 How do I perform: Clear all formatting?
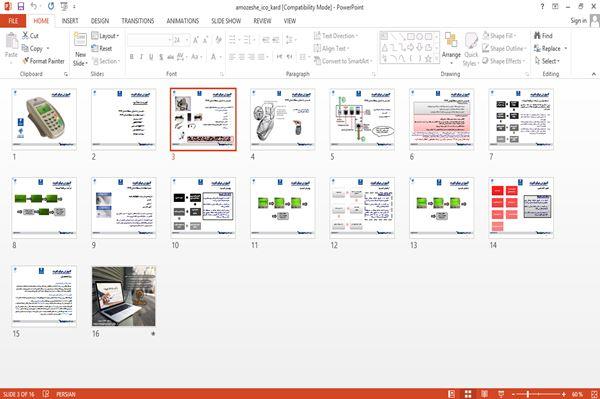tap(218, 40)
